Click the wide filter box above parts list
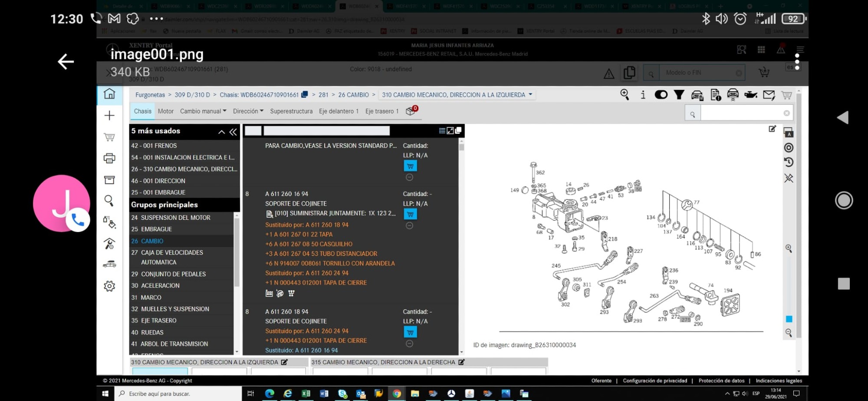868x401 pixels. click(x=327, y=131)
